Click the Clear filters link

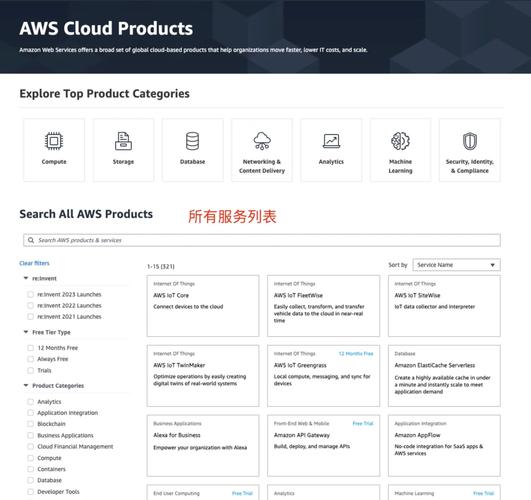[x=34, y=263]
